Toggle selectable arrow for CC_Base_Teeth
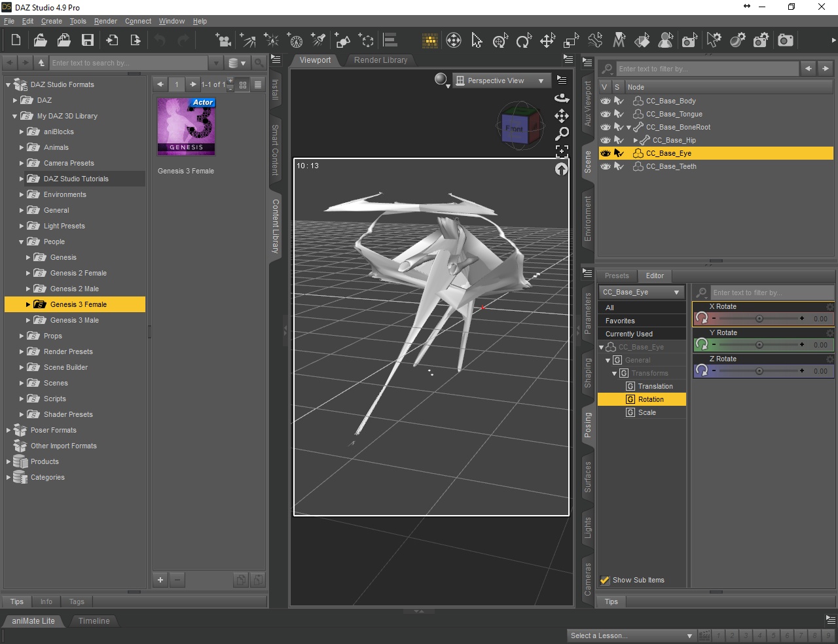This screenshot has height=644, width=838. 619,166
